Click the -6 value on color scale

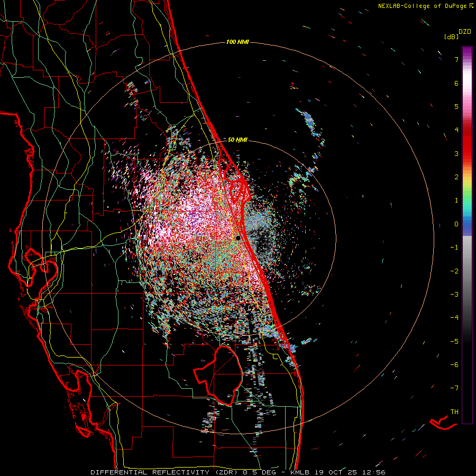point(454,364)
